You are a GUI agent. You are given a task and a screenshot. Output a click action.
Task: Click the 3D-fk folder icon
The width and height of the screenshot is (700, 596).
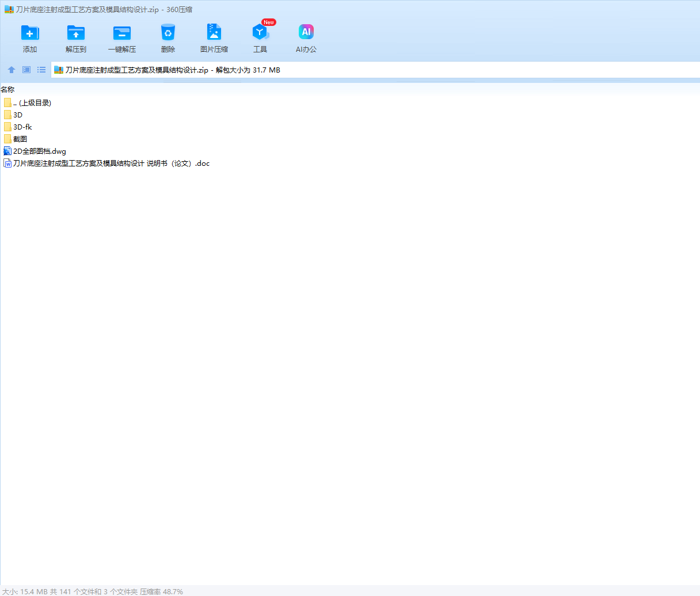(7, 127)
